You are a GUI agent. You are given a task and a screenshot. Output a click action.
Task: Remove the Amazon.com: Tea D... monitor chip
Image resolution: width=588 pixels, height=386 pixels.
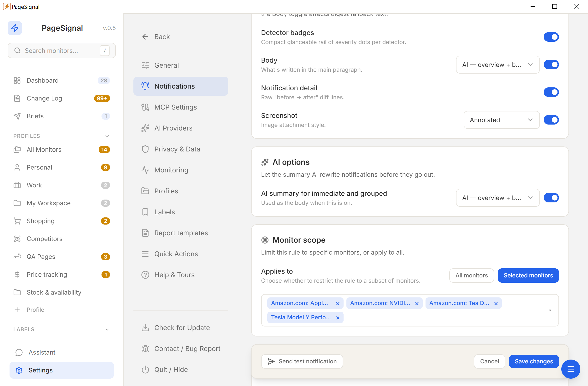(x=496, y=304)
